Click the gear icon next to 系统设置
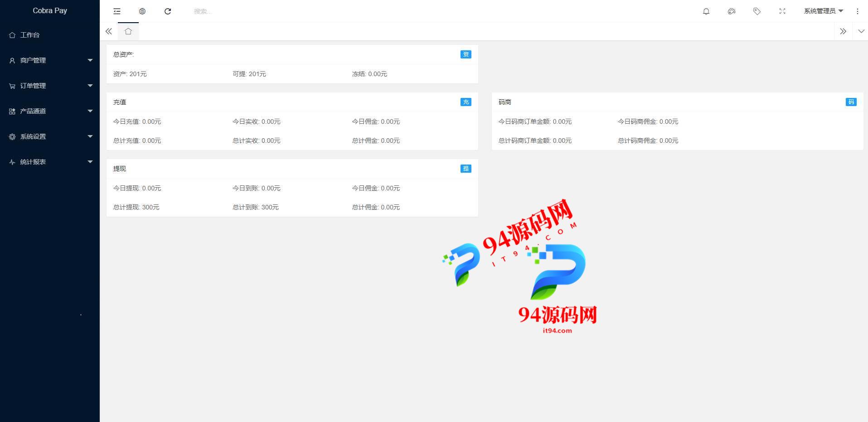Screen dimensions: 868x422 pos(12,136)
